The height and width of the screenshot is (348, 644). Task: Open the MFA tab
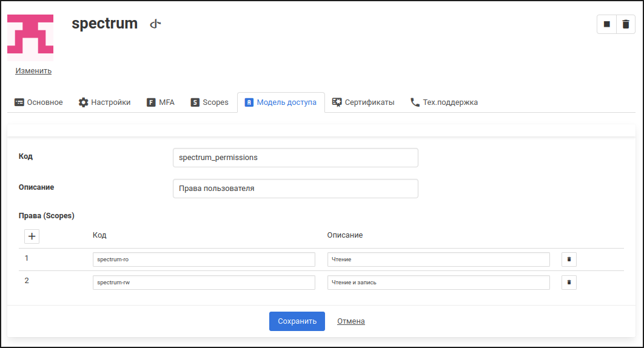pyautogui.click(x=161, y=102)
